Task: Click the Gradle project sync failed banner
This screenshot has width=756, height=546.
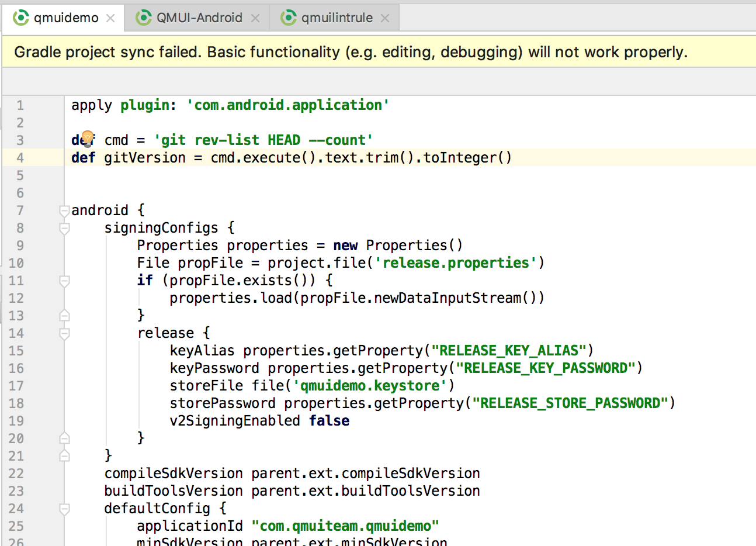Action: (x=379, y=52)
